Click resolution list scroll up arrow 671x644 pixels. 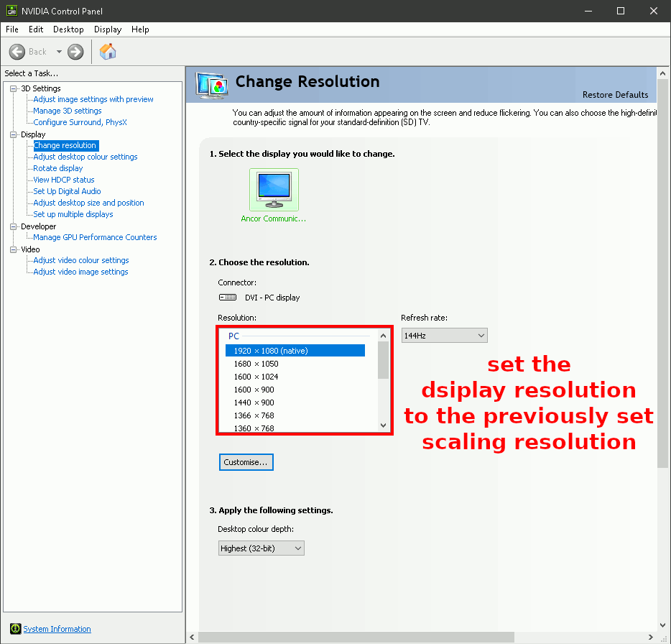(x=383, y=336)
